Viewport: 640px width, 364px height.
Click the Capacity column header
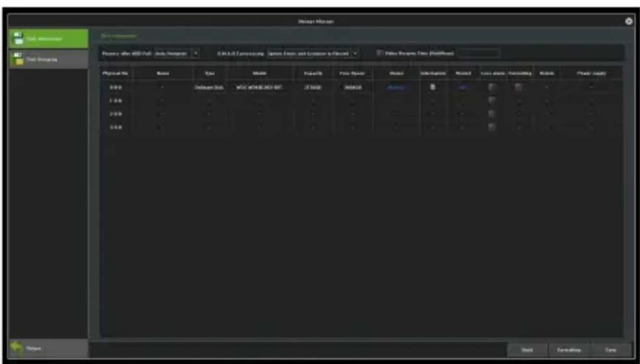[x=313, y=73]
